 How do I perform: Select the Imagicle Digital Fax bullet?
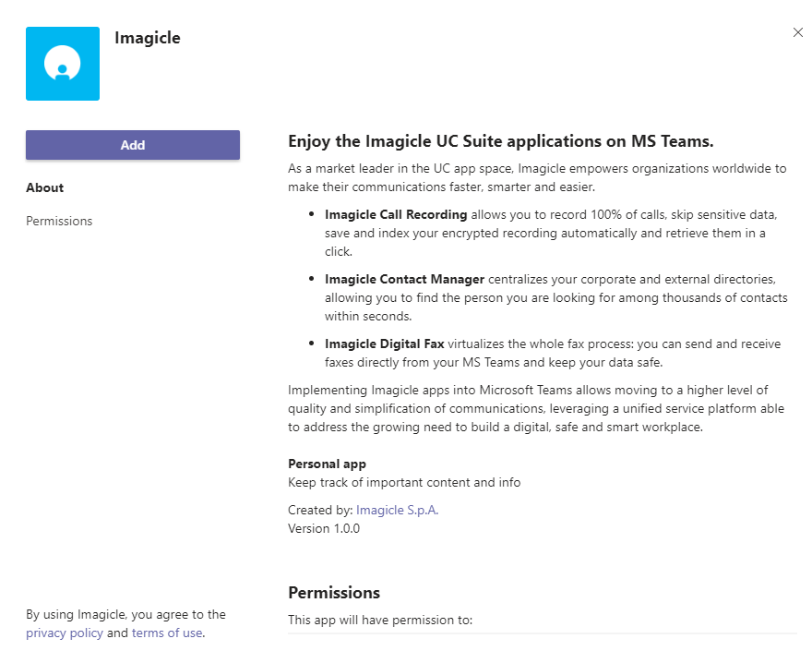pyautogui.click(x=384, y=344)
